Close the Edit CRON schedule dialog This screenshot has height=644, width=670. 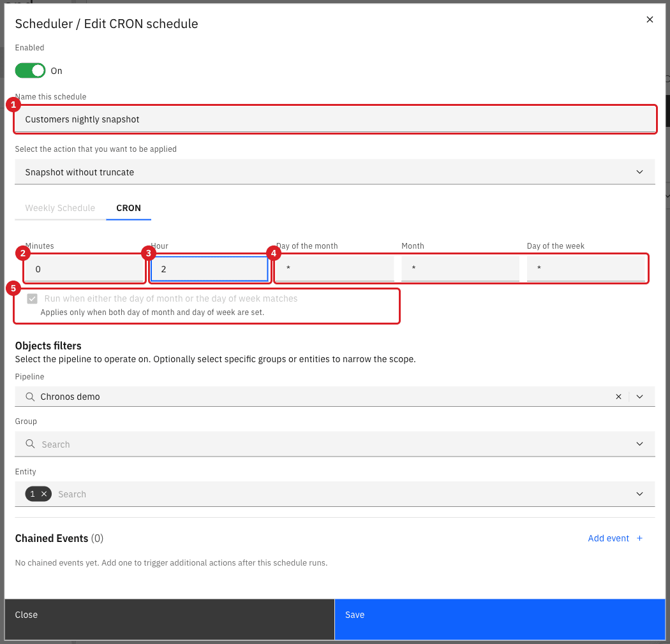(x=650, y=20)
